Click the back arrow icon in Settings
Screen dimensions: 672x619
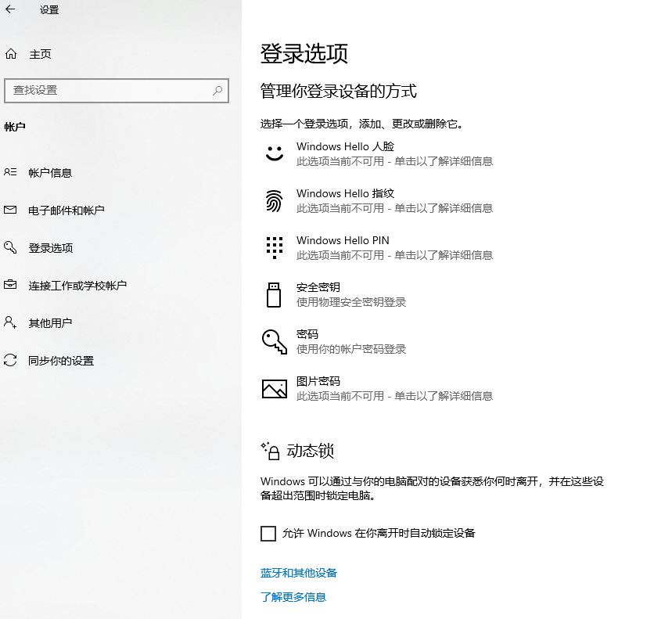click(11, 10)
